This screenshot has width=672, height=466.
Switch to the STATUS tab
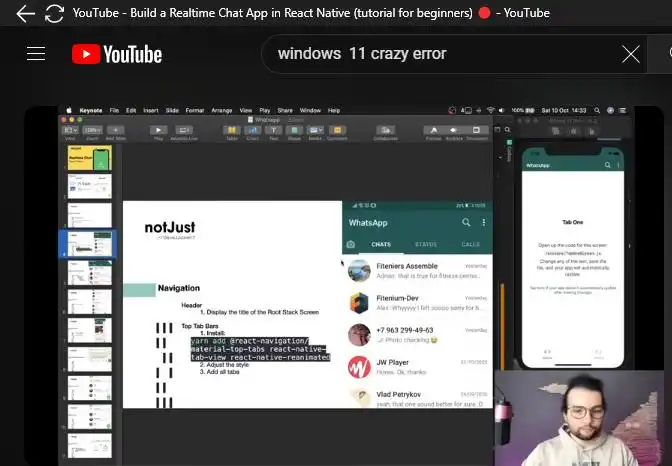click(426, 244)
